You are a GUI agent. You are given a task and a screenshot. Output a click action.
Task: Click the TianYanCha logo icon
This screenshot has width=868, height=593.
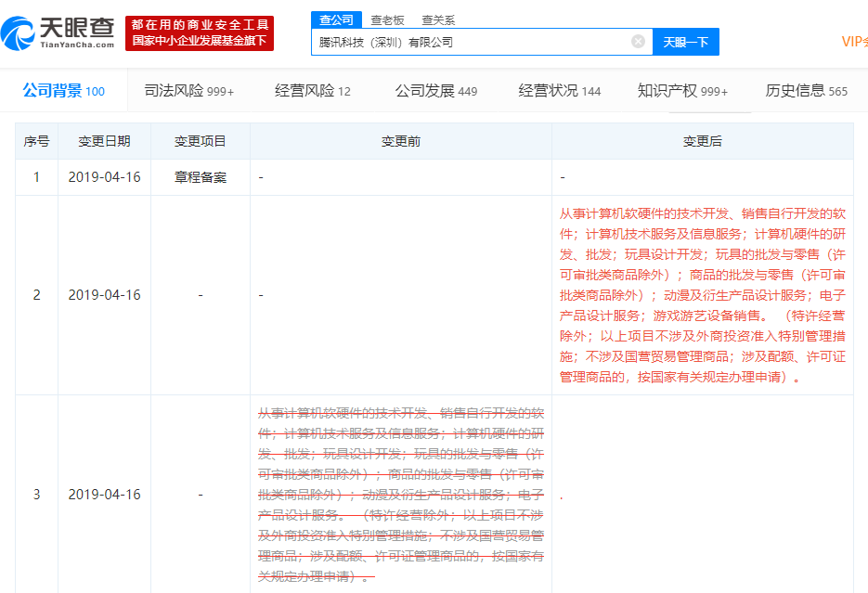pos(18,33)
